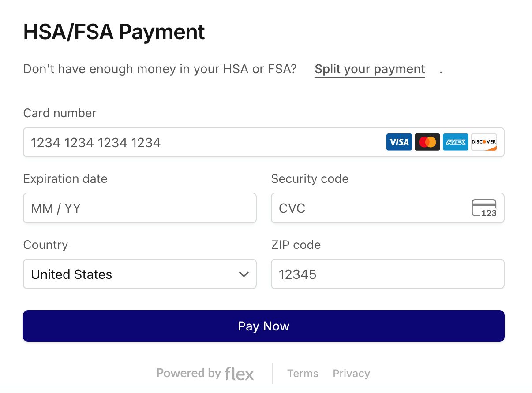Open the Terms link
532x393 pixels.
[x=303, y=374]
